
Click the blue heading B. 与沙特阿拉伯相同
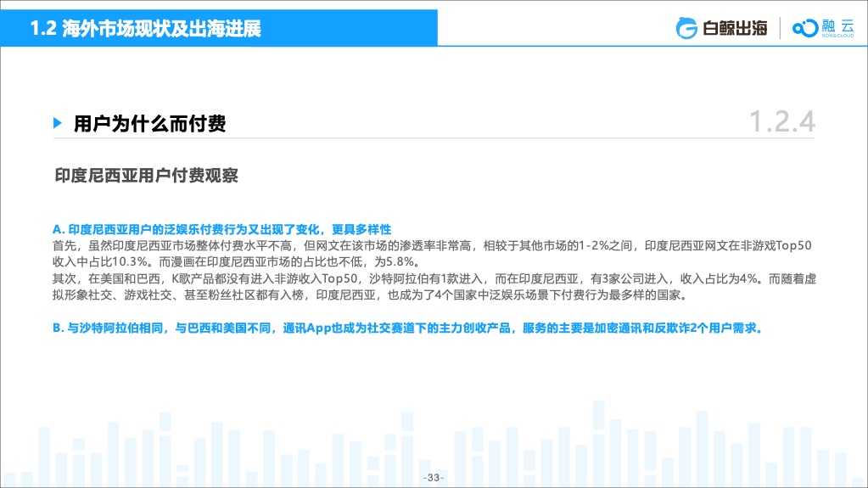pos(409,328)
